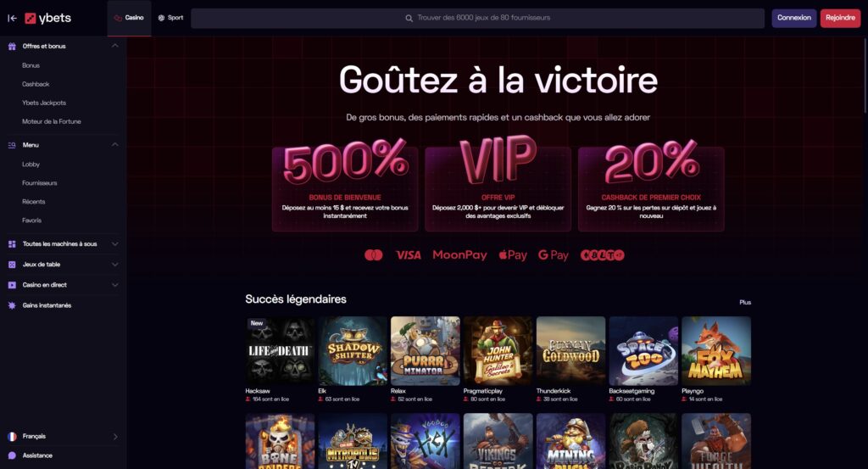Viewport: 868px width, 469px height.
Task: Collapse the sidebar with the arrow icon
Action: [12, 19]
